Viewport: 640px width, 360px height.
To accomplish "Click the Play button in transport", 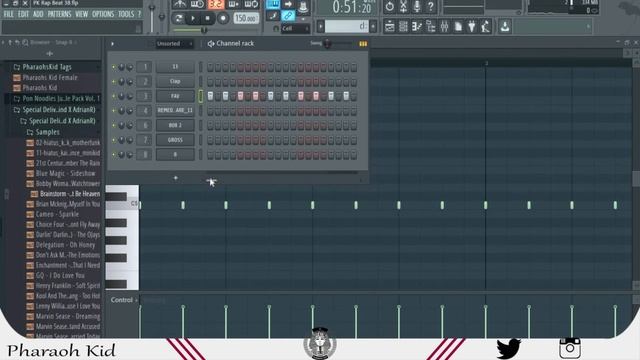I will [193, 18].
